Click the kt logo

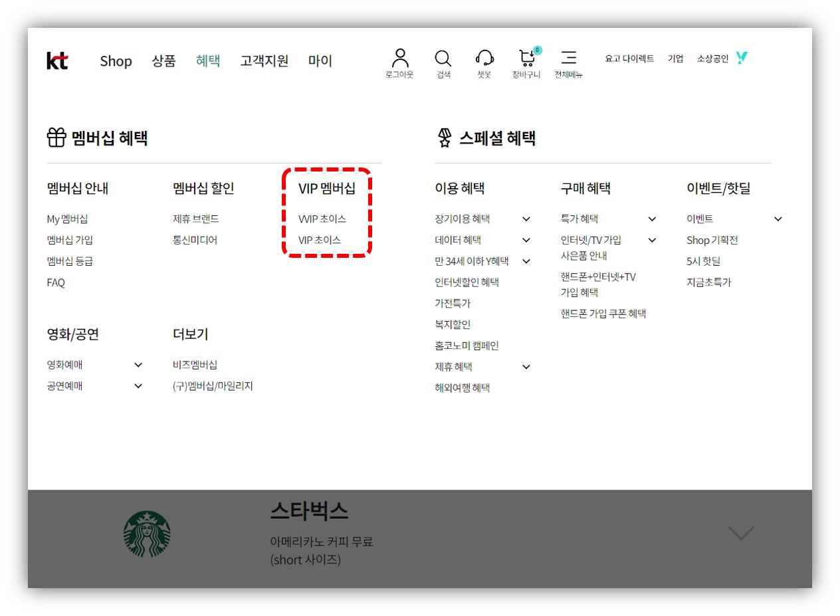[56, 60]
